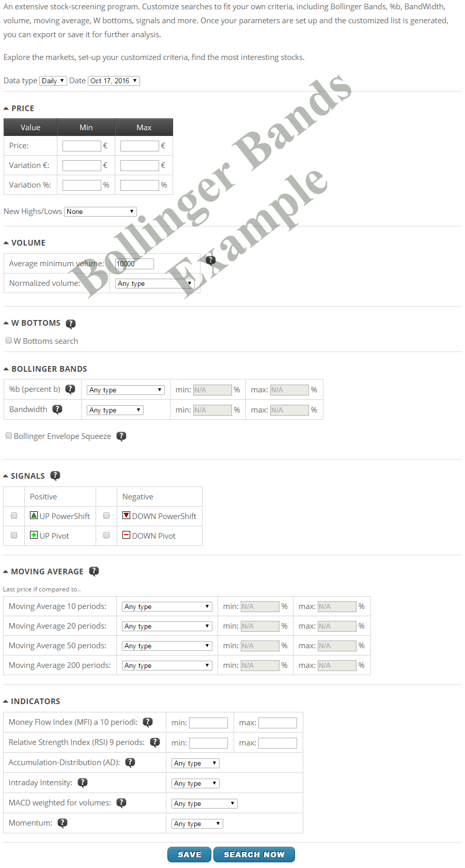The height and width of the screenshot is (868, 465).
Task: Click the UP PowerShift green triangle icon
Action: pyautogui.click(x=34, y=515)
